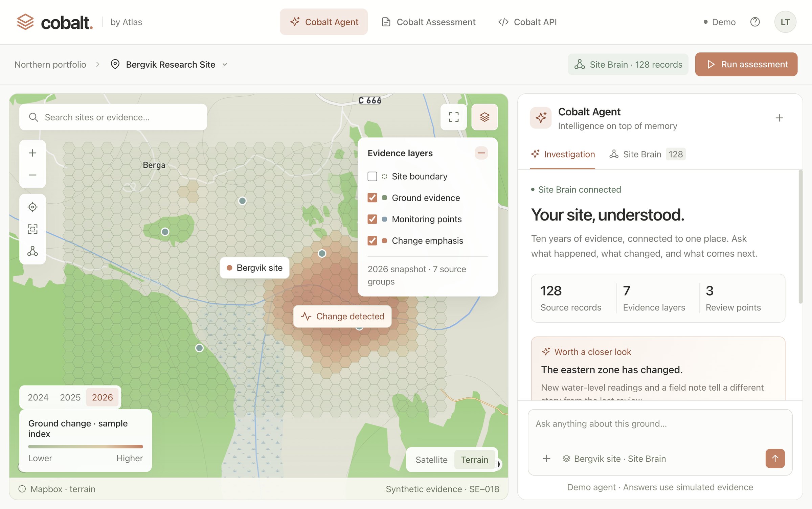This screenshot has width=812, height=509.
Task: Open the Cobalt Agent tab
Action: pos(323,22)
